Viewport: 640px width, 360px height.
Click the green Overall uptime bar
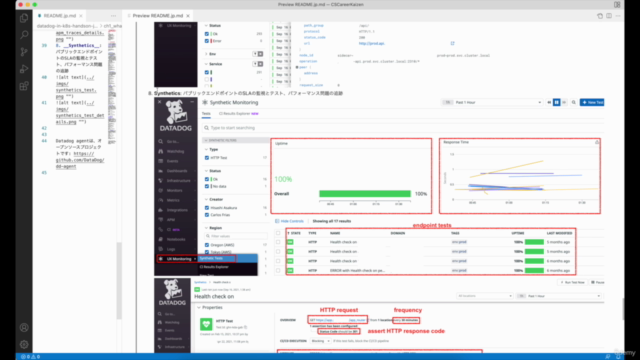[365, 194]
